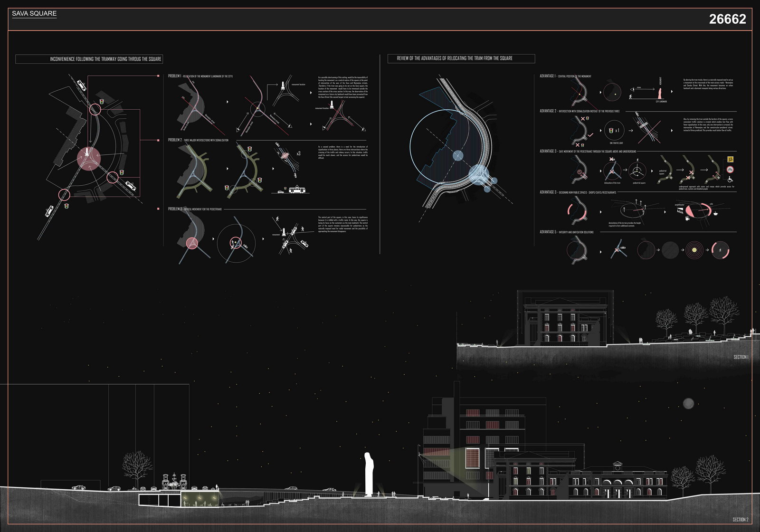Click the side-view tram icon in Problem 2
The height and width of the screenshot is (532, 760).
[297, 190]
